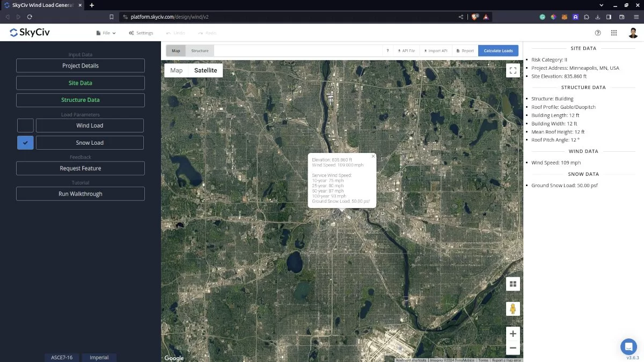Zoom out on the map
The height and width of the screenshot is (362, 644).
[x=513, y=348]
